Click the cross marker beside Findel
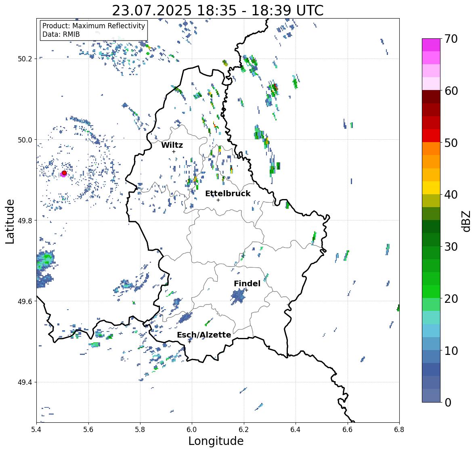 (246, 290)
